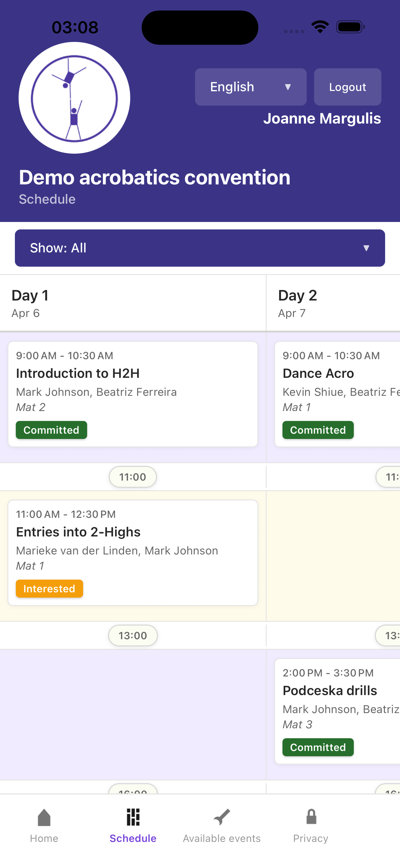Click the Show filter dropdown arrow
The width and height of the screenshot is (400, 868).
coord(366,248)
